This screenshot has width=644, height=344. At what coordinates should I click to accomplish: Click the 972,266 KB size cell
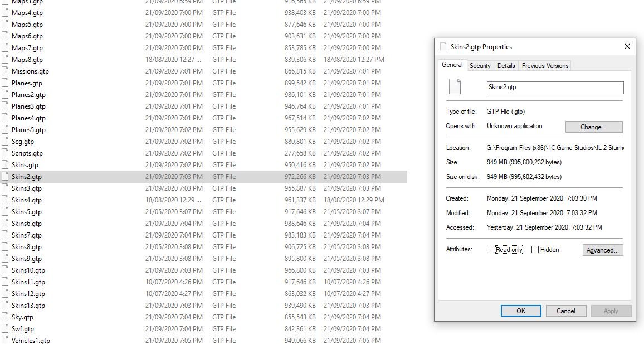300,177
